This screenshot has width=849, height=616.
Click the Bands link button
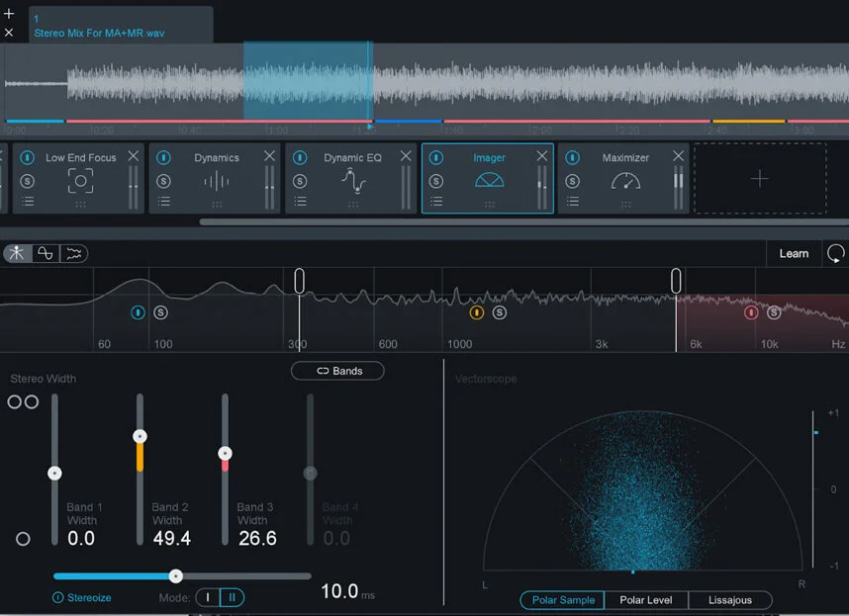337,371
